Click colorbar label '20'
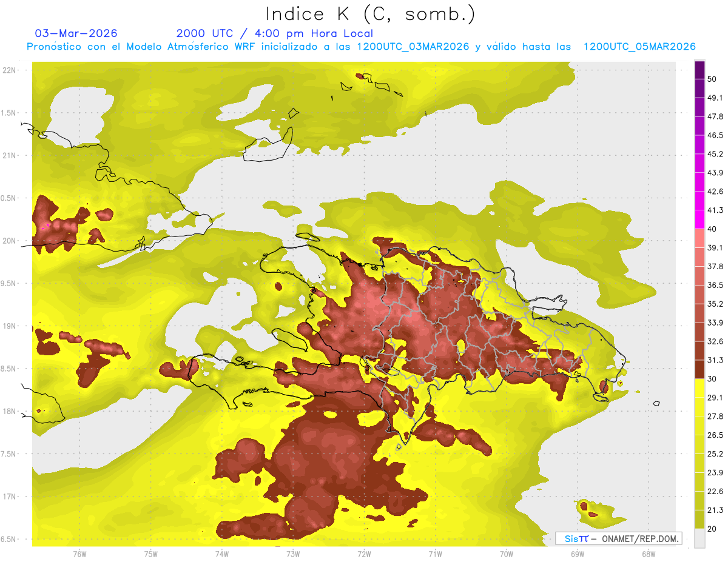The image size is (728, 562). [x=712, y=529]
